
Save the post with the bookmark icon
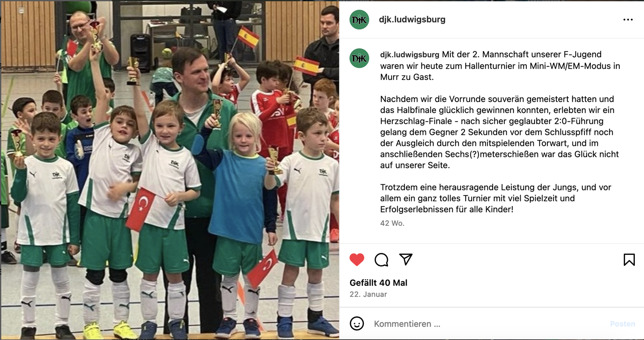(629, 259)
